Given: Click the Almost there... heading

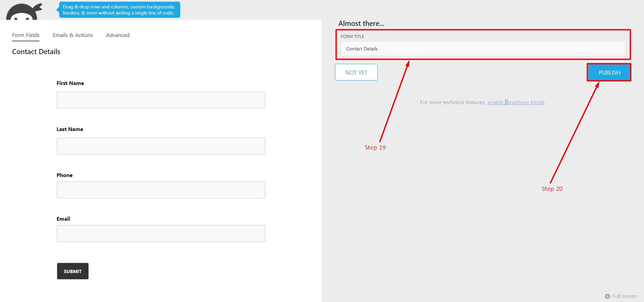Looking at the screenshot, I should (361, 24).
